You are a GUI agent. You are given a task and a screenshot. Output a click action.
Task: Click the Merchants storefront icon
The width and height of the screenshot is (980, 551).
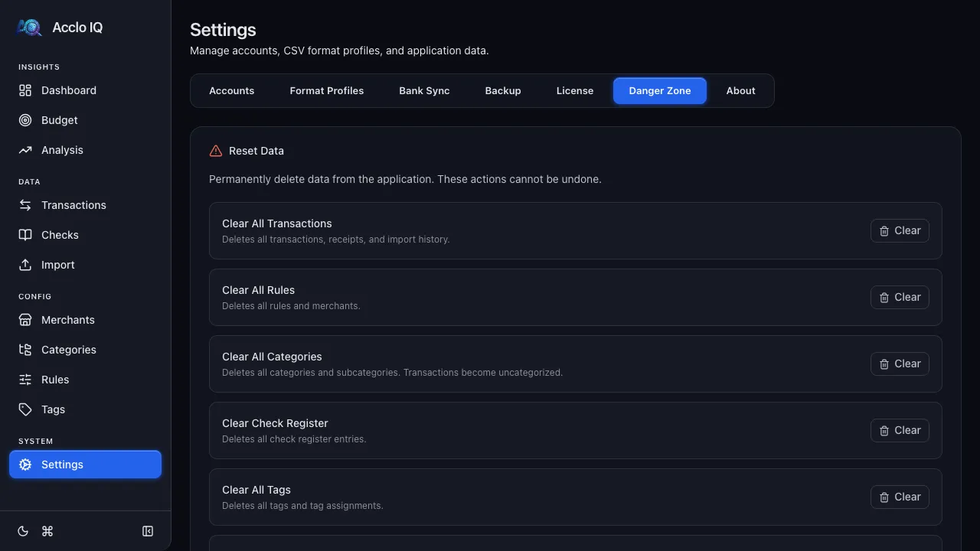click(x=25, y=320)
